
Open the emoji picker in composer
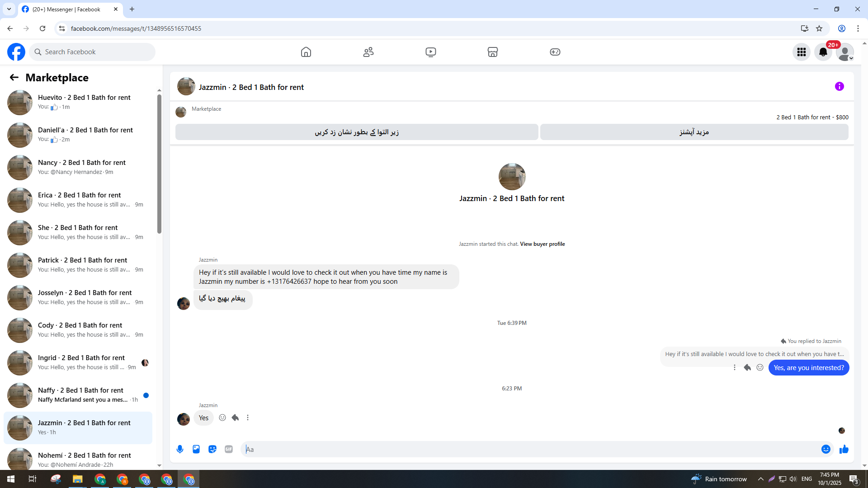pyautogui.click(x=826, y=449)
